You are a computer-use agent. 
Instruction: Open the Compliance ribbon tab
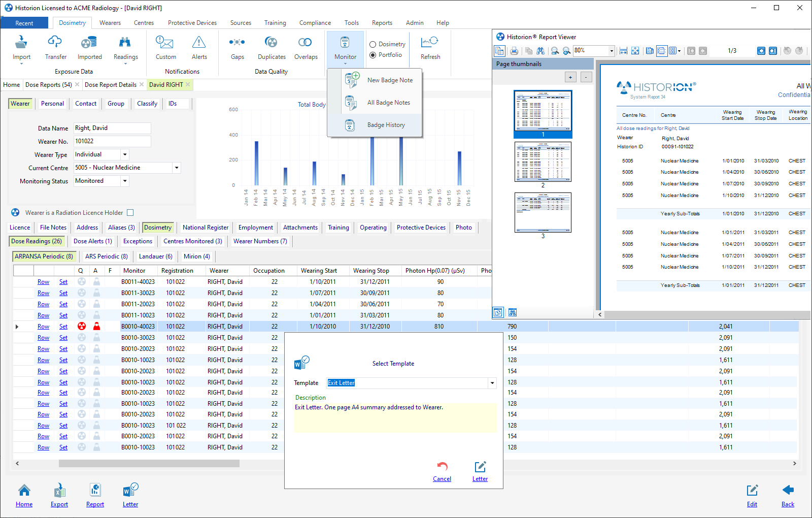(x=315, y=23)
